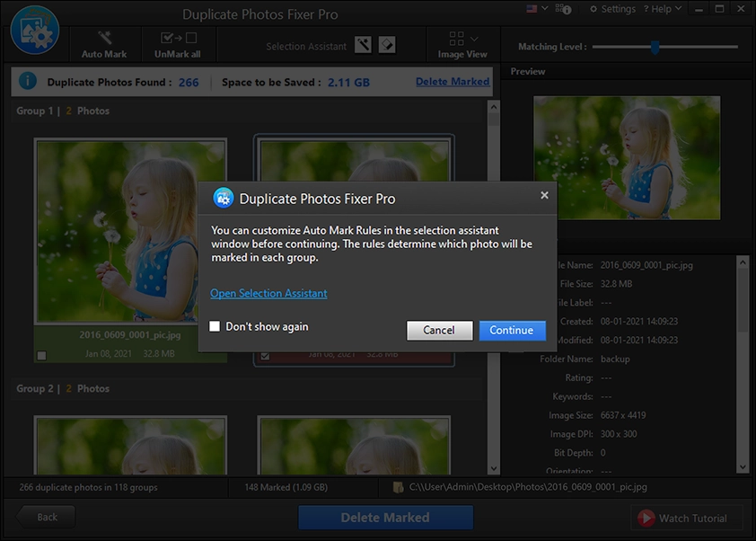Click the file name value in details panel
The image size is (756, 541).
tap(646, 265)
